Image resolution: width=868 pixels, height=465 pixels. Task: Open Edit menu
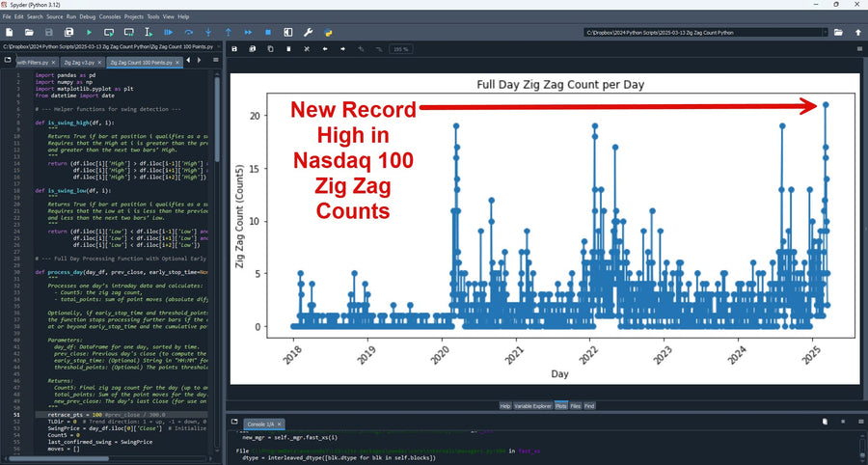pos(19,16)
